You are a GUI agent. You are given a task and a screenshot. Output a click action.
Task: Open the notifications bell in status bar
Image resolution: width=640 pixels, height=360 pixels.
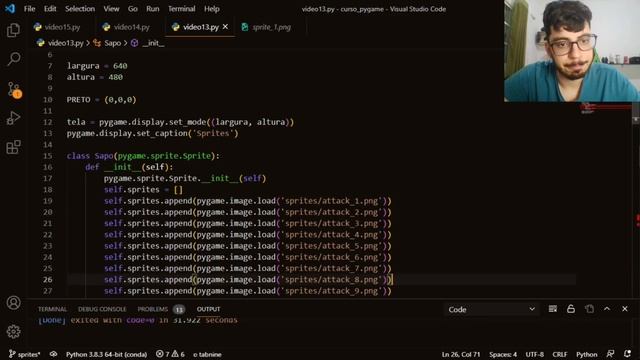tap(627, 354)
